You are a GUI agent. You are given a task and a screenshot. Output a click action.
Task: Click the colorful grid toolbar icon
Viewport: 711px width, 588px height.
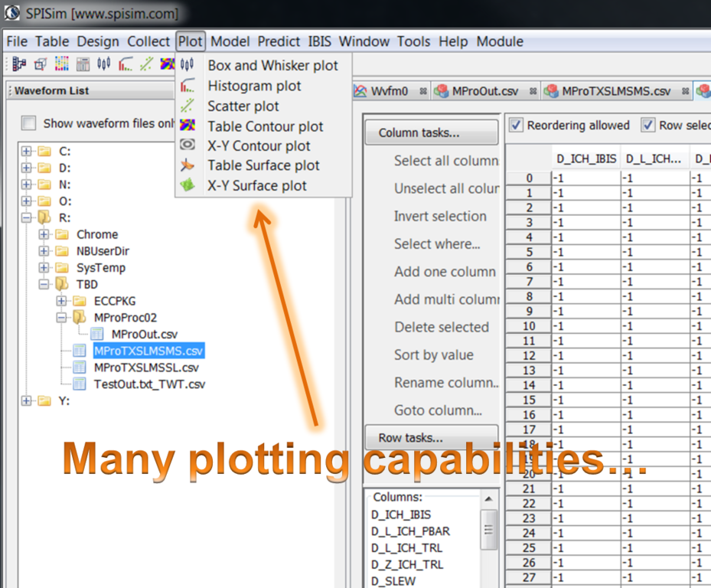pos(62,64)
